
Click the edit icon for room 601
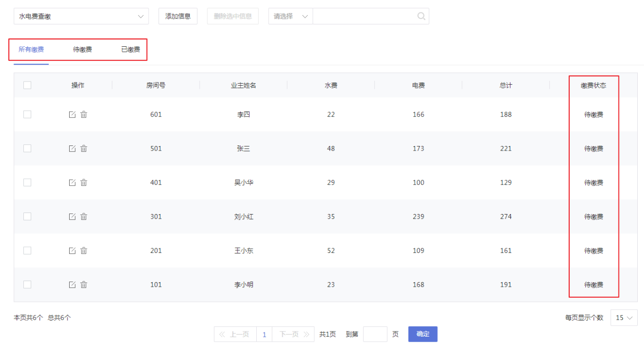pyautogui.click(x=72, y=114)
